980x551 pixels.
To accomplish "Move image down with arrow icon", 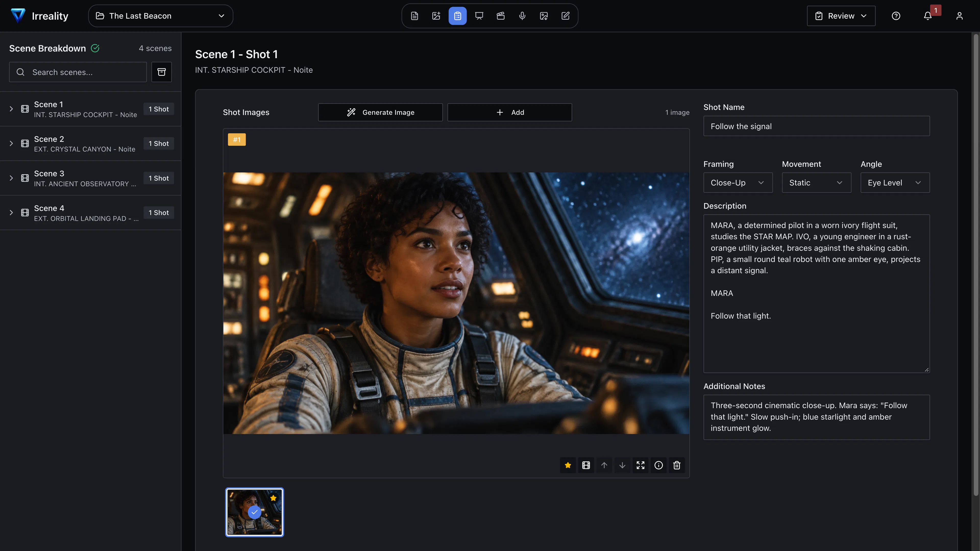I will pos(622,465).
